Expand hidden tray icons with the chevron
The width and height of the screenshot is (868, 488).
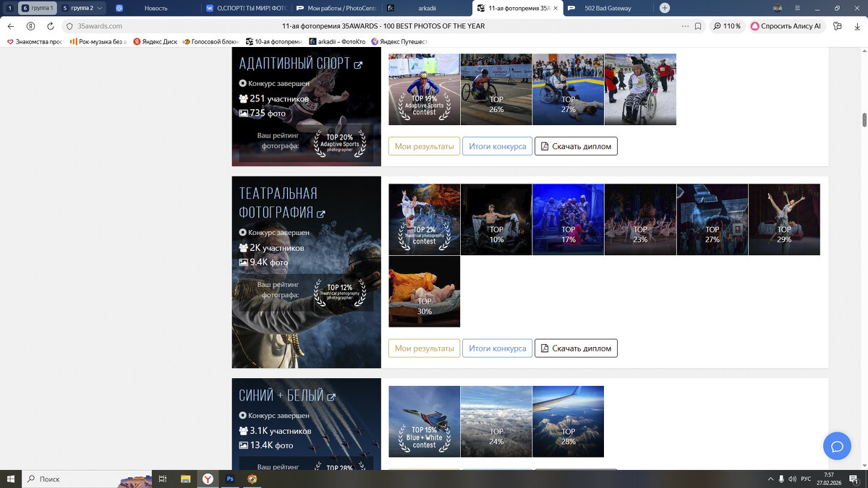pyautogui.click(x=771, y=478)
